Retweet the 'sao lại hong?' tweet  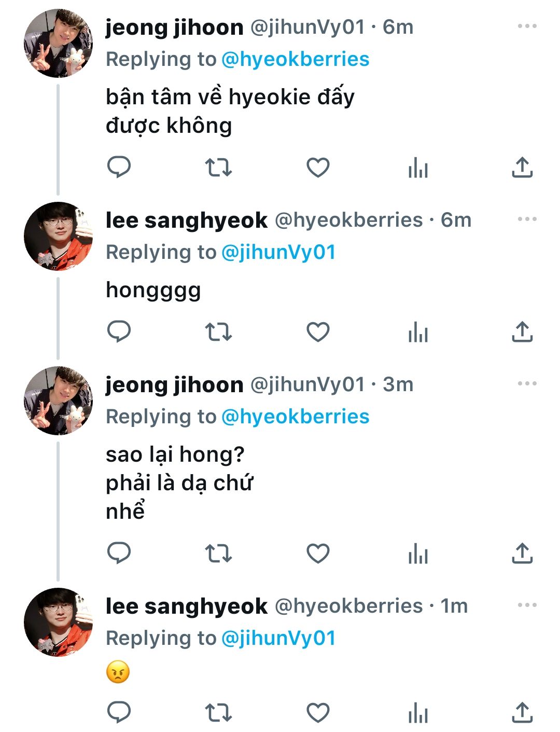(218, 554)
